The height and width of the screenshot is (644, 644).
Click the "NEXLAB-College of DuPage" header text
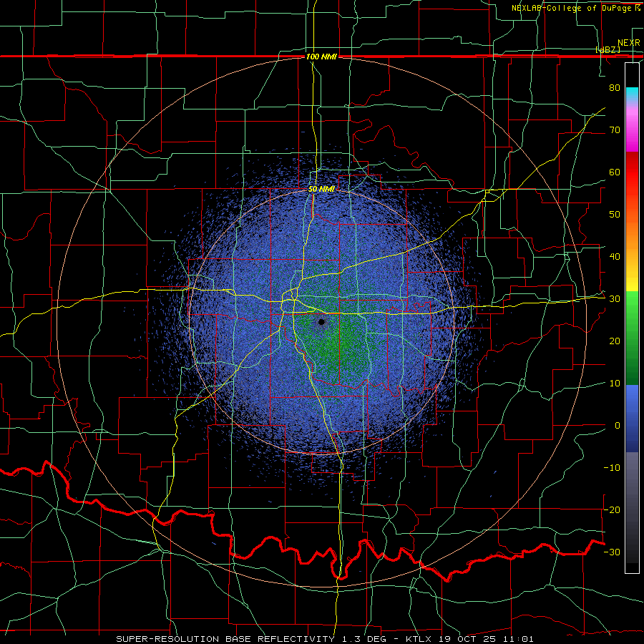click(x=572, y=8)
